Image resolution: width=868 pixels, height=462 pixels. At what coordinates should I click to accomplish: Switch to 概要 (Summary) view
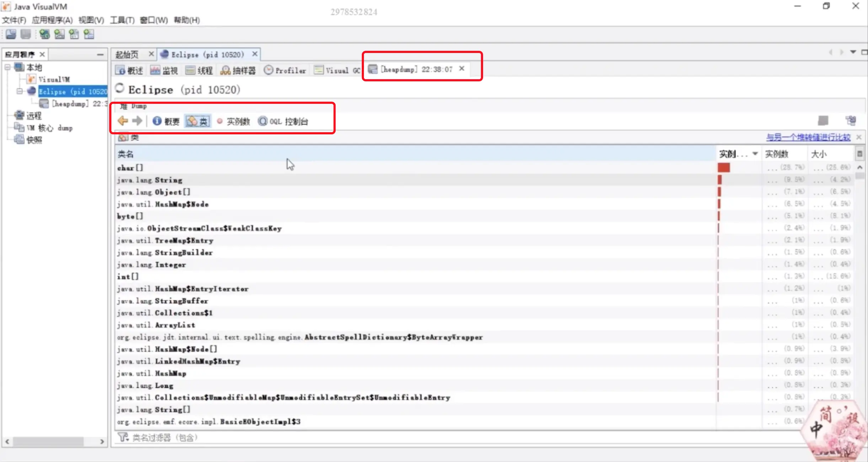166,122
